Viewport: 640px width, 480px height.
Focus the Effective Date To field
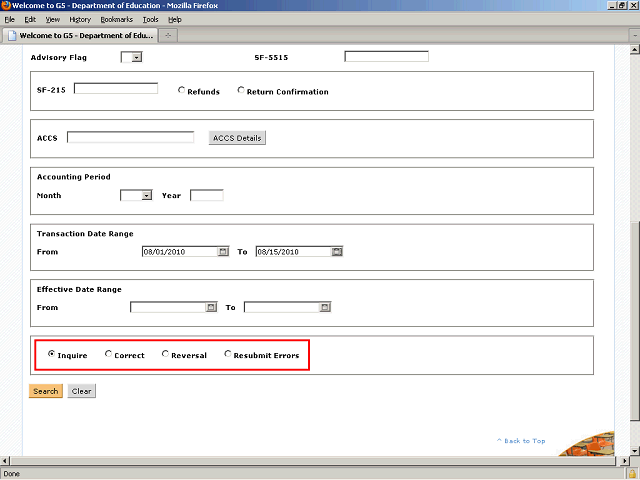click(282, 307)
